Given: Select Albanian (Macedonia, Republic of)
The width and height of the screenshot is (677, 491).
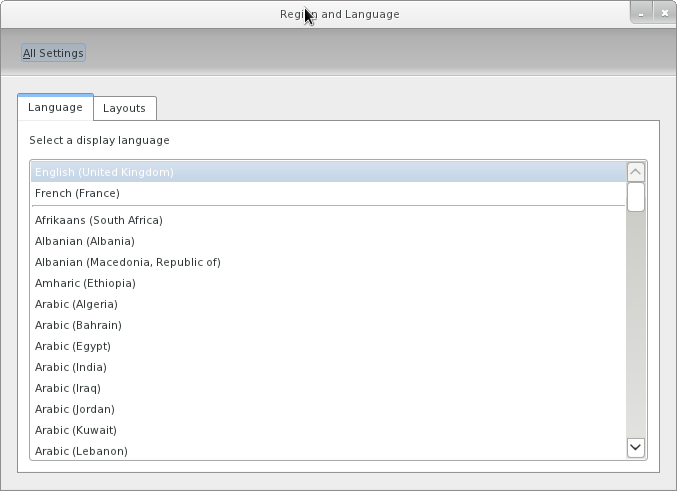Looking at the screenshot, I should (x=127, y=262).
